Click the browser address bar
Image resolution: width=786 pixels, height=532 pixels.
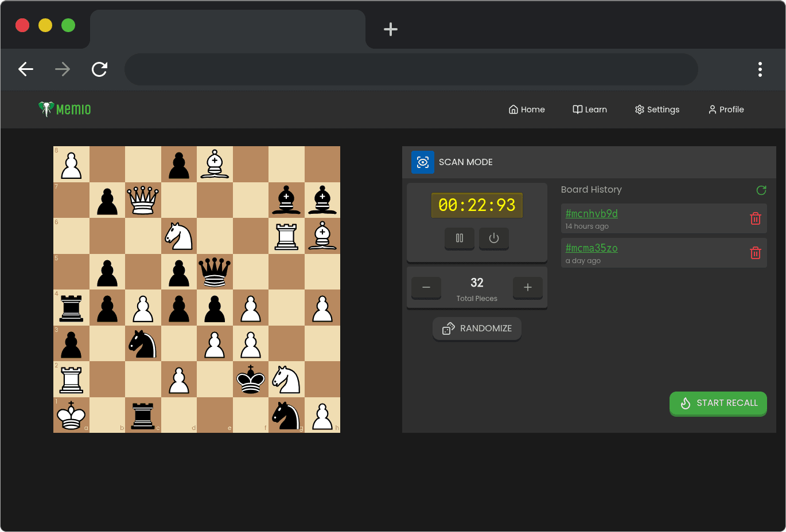click(411, 69)
